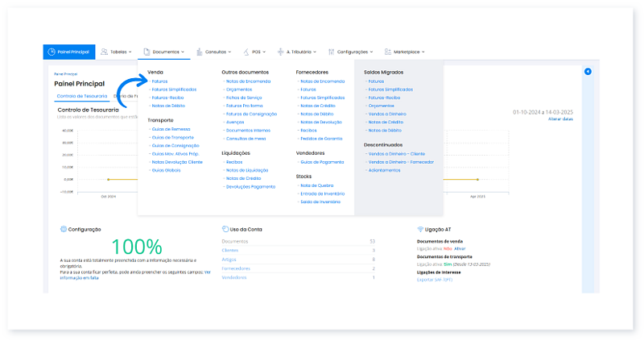
Task: Open the Consultas dropdown menu
Action: 218,52
